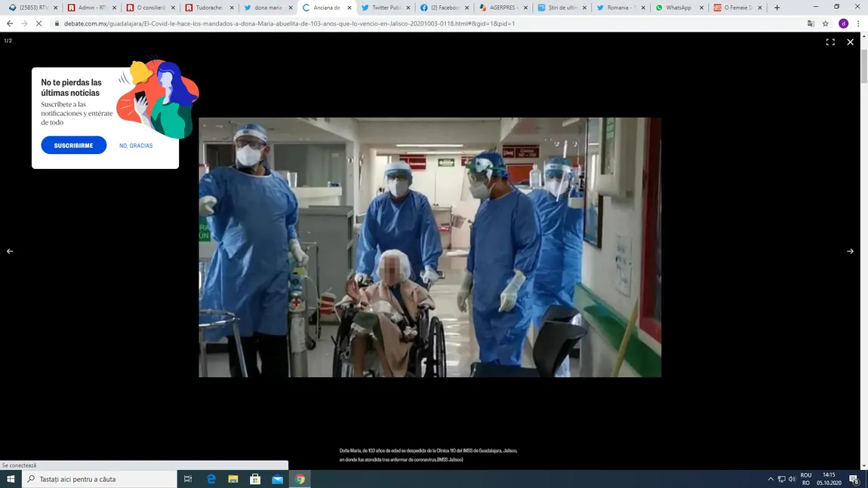Open Microsoft Store from the taskbar
Screen dimensions: 868x488
tap(255, 479)
